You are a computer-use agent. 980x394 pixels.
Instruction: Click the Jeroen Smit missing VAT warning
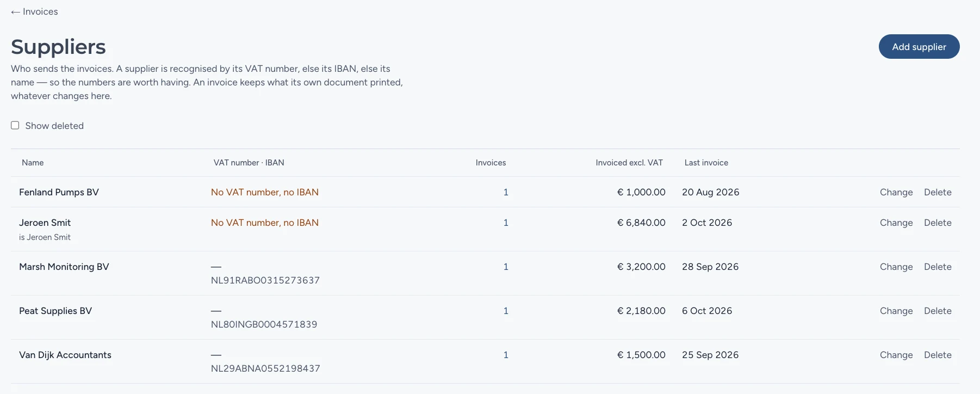pyautogui.click(x=265, y=223)
